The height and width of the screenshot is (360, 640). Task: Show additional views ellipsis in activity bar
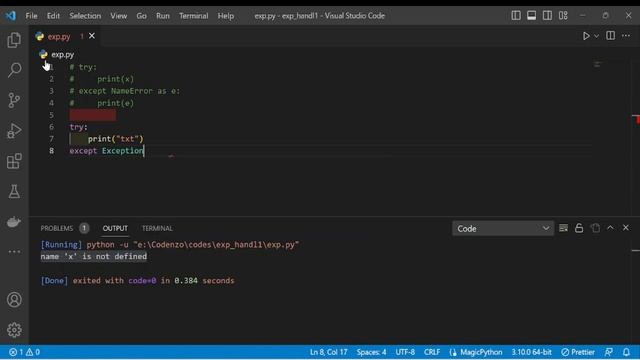pyautogui.click(x=14, y=251)
